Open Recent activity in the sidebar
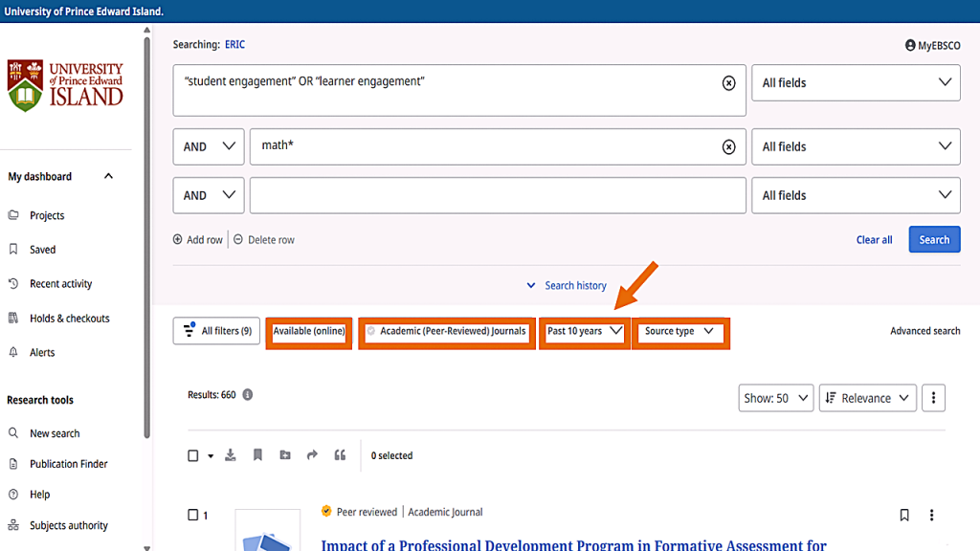Image resolution: width=980 pixels, height=551 pixels. pos(60,284)
